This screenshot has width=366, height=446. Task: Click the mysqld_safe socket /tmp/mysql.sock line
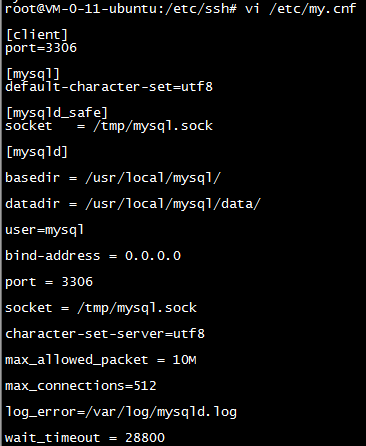click(x=109, y=126)
